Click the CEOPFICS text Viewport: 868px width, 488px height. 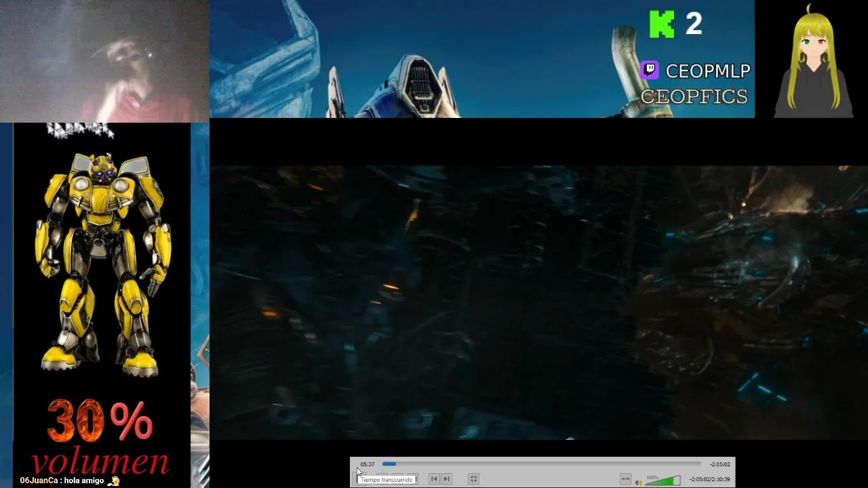pos(694,96)
